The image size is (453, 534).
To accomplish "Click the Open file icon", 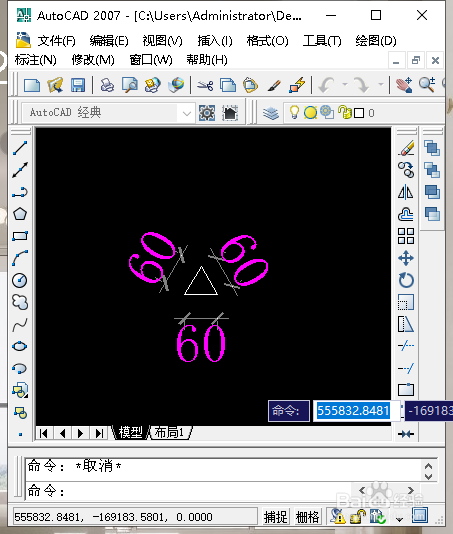I will point(55,85).
